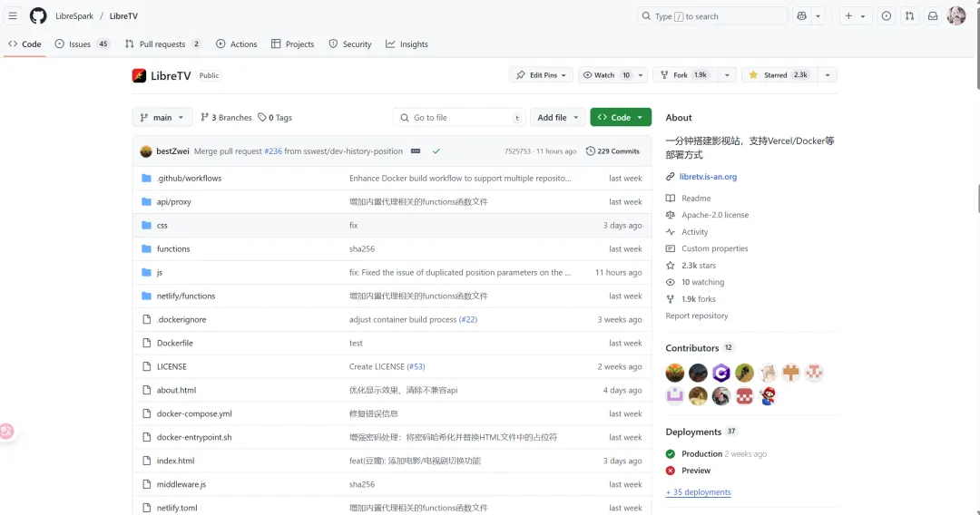Open the Activity link in About
This screenshot has width=980, height=515.
695,231
